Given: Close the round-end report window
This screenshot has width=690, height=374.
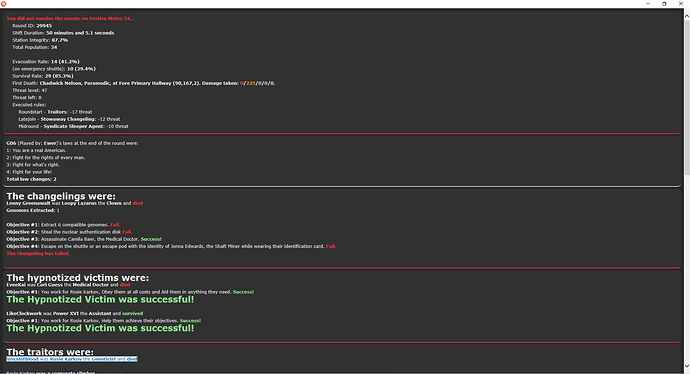Looking at the screenshot, I should coord(681,4).
